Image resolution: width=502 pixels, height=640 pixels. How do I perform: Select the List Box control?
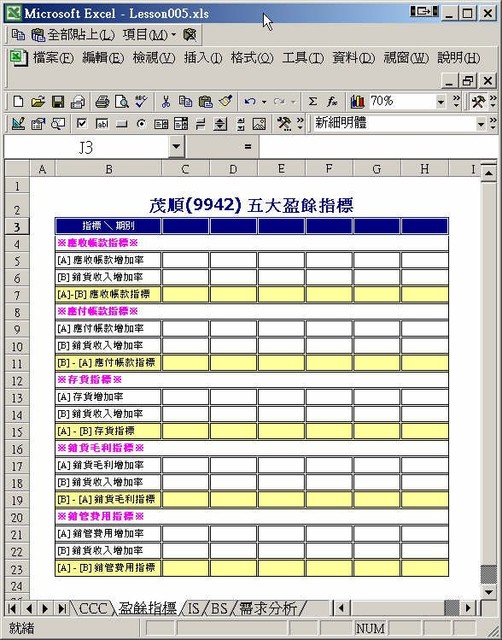pyautogui.click(x=161, y=123)
